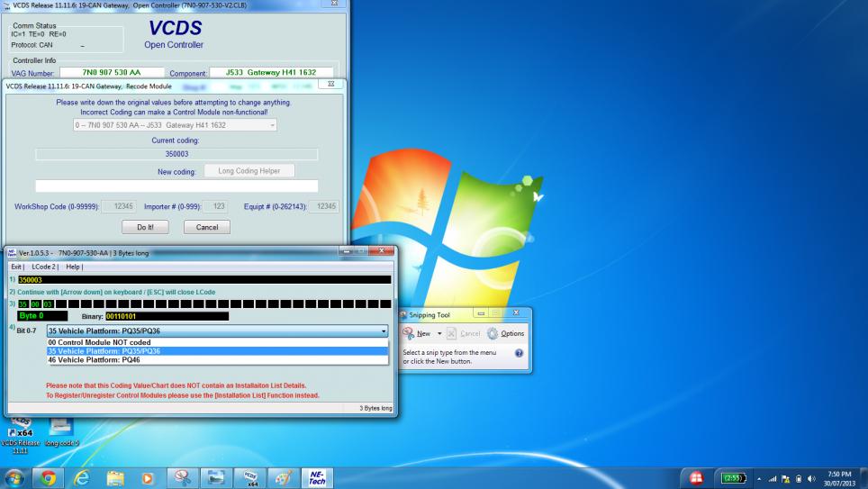Expand the module selector showing 7N0 907 530 AA
This screenshot has width=868, height=489.
(x=175, y=125)
